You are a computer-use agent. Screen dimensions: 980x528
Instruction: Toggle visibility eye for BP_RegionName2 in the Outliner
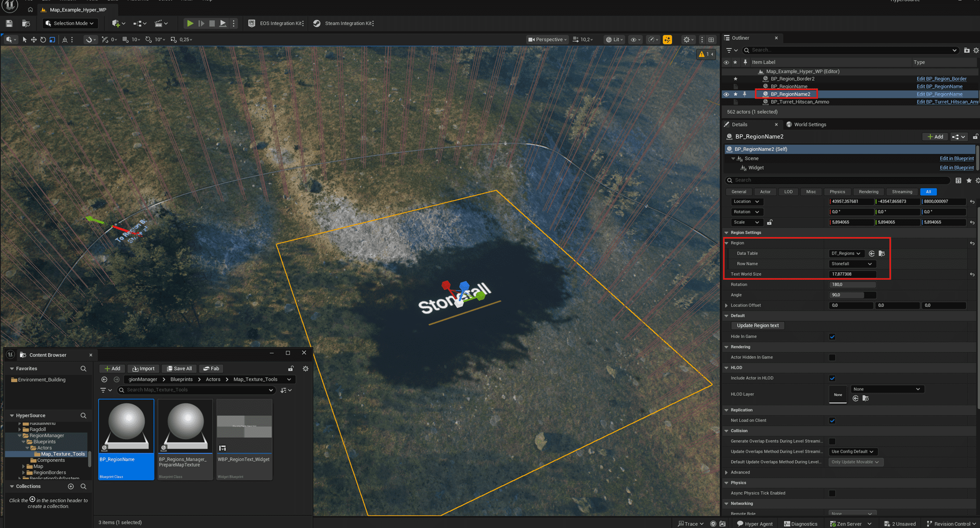coord(727,94)
